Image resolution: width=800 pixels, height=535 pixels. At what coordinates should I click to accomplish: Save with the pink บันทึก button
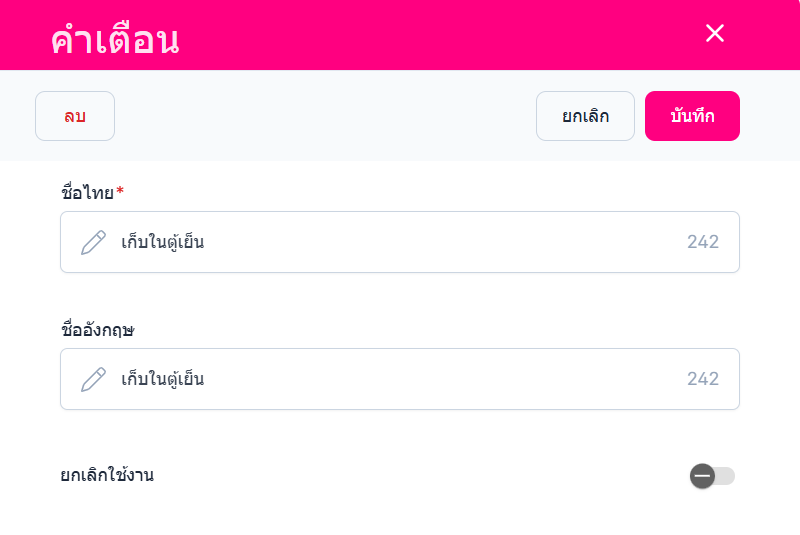pos(692,116)
